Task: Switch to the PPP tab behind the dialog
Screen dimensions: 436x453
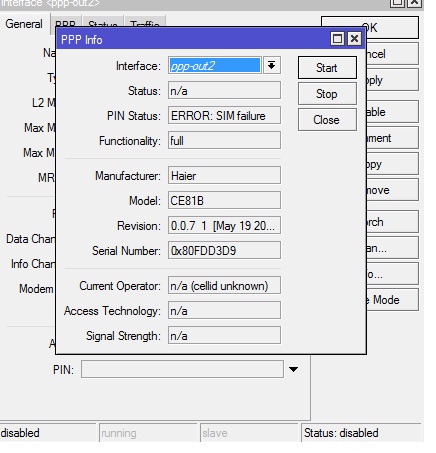Action: (x=65, y=22)
